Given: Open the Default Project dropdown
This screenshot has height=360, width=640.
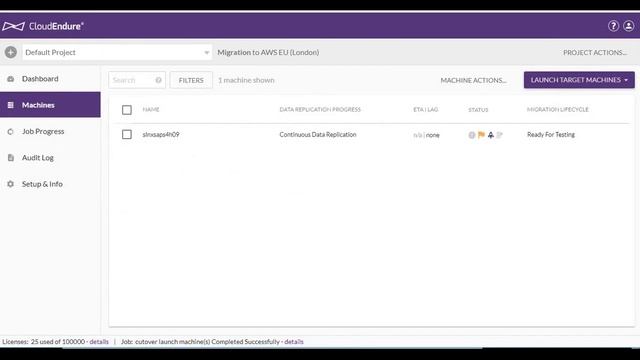Looking at the screenshot, I should (117, 52).
